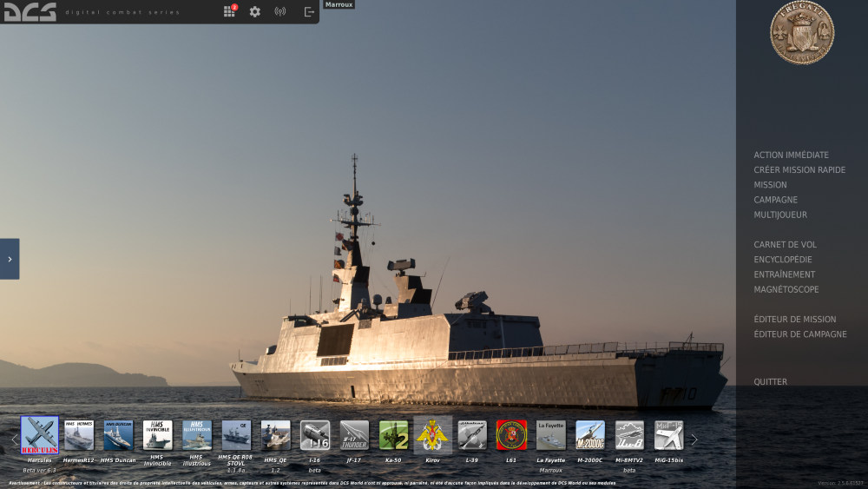The height and width of the screenshot is (489, 868).
Task: Click the logout exit icon
Action: (x=309, y=11)
